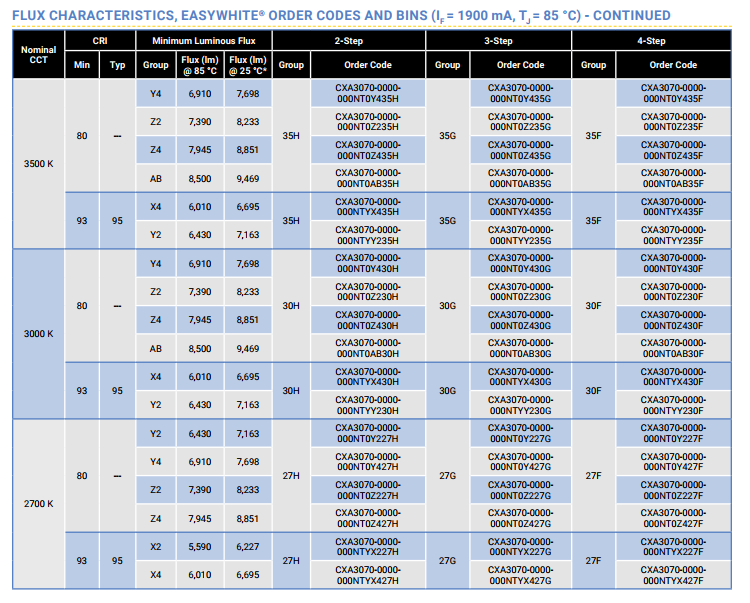Click the 6,227 lumen flux value
Image resolution: width=750 pixels, height=603 pixels.
pos(248,547)
